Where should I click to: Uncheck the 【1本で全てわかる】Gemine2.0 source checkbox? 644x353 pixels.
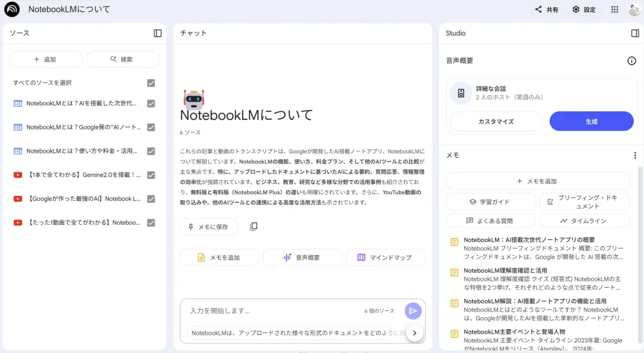(151, 175)
